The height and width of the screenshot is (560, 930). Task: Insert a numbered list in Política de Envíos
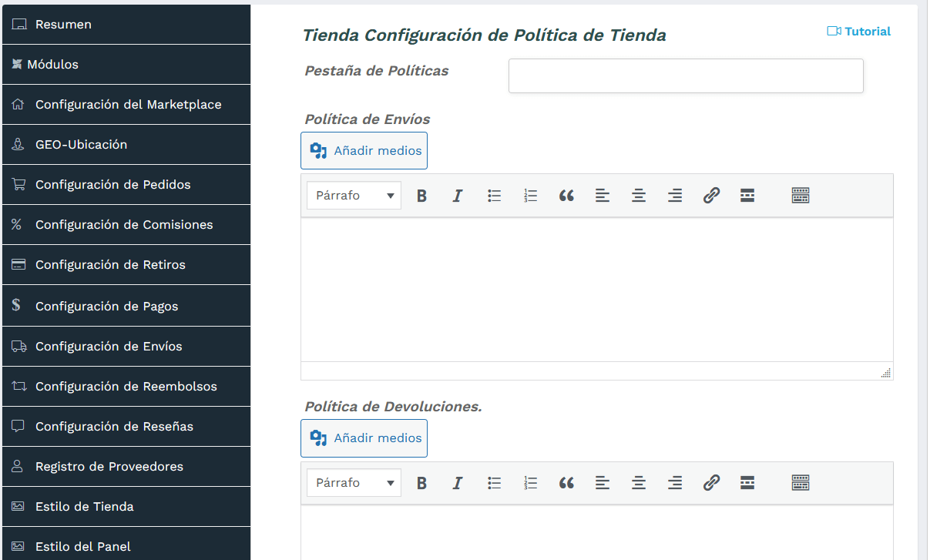click(x=530, y=195)
